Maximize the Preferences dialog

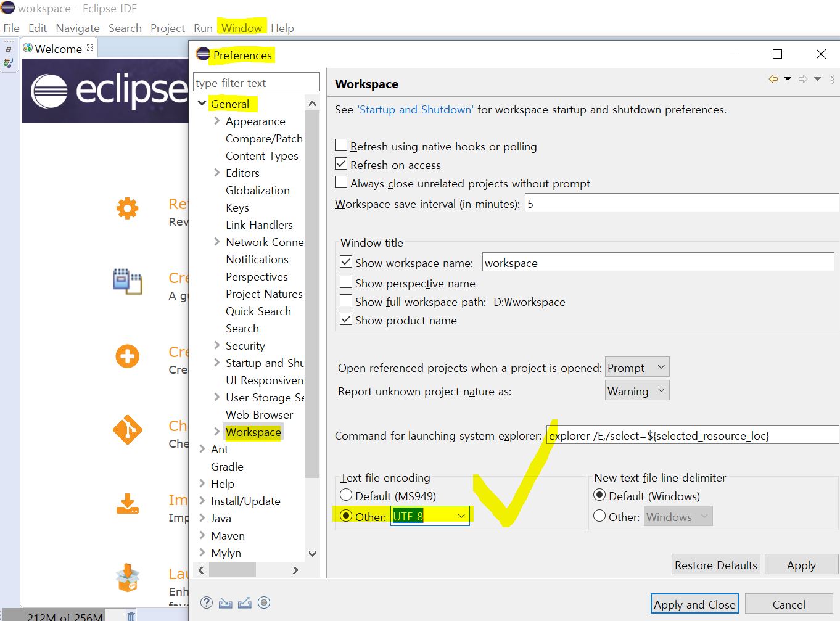coord(778,54)
